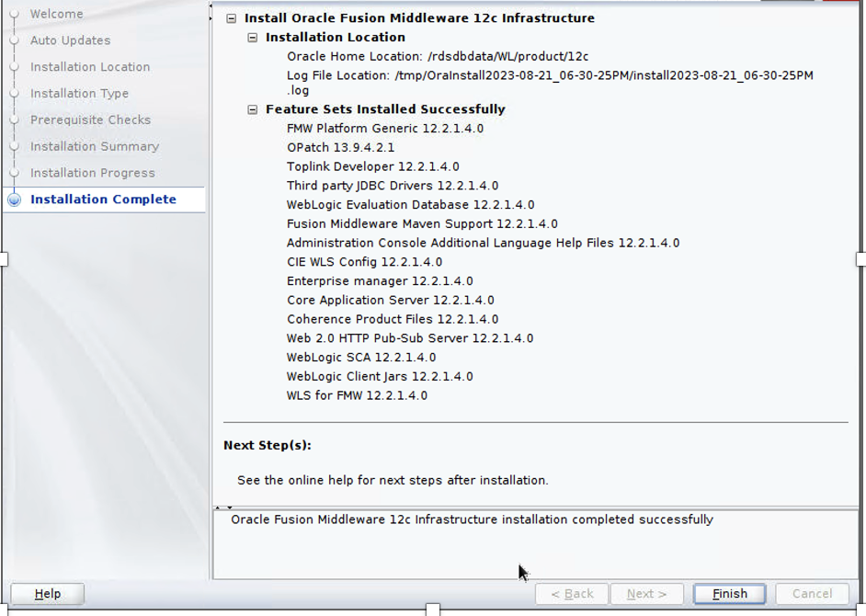866x616 pixels.
Task: Select Coherence Product Files row
Action: pos(393,319)
